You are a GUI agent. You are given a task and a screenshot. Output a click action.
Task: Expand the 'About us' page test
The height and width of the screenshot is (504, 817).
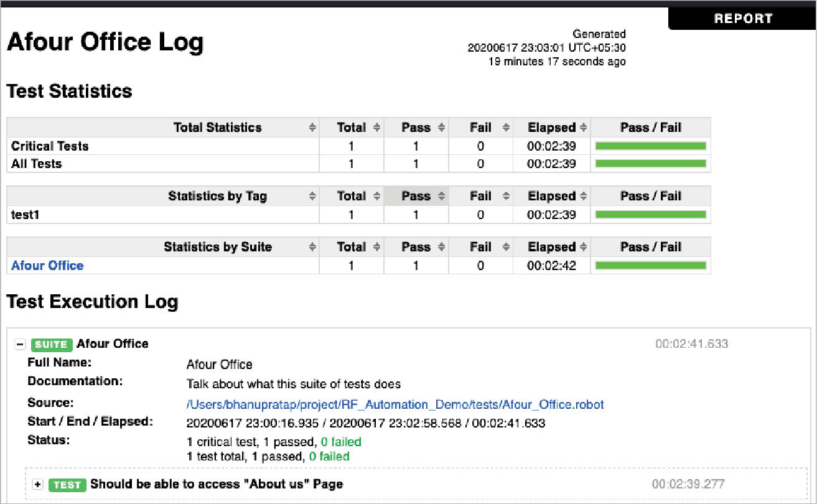click(39, 485)
